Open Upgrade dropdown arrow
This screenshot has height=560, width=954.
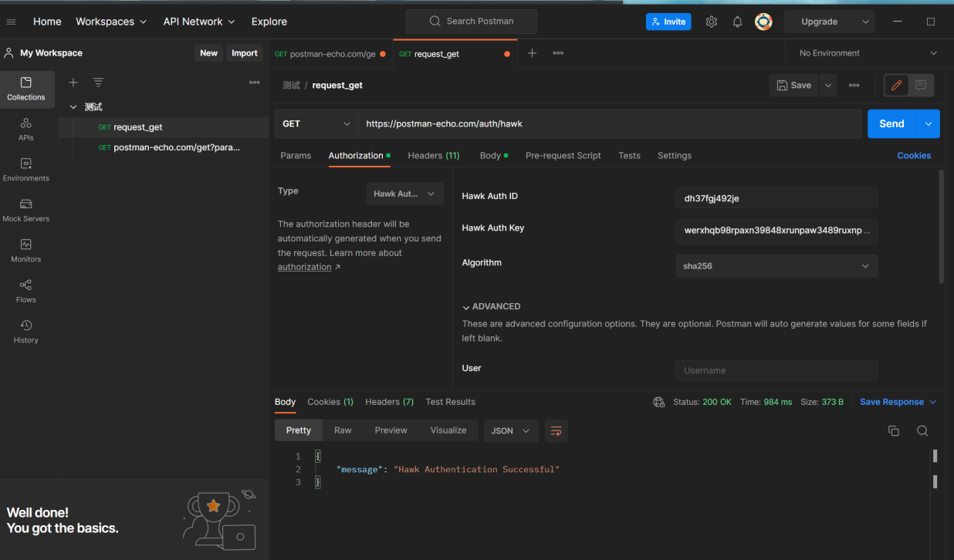tap(865, 22)
